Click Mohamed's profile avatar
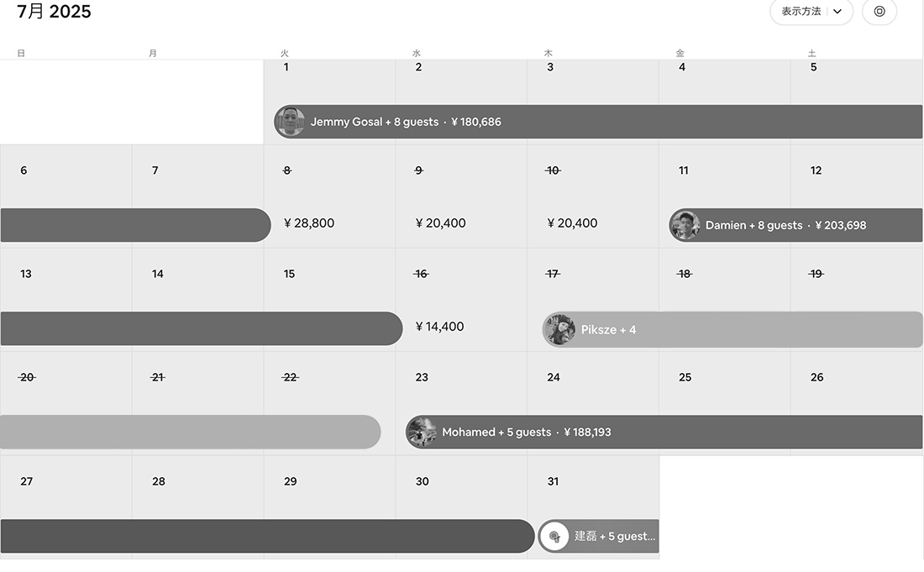924x572 pixels. tap(422, 433)
